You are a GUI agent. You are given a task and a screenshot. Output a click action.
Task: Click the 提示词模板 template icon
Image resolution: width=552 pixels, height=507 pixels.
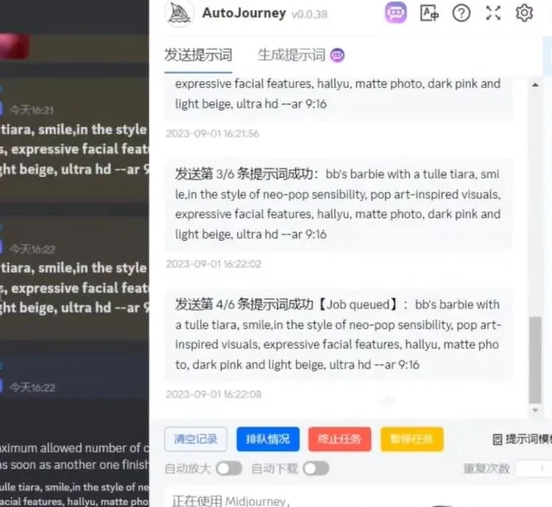(x=497, y=439)
